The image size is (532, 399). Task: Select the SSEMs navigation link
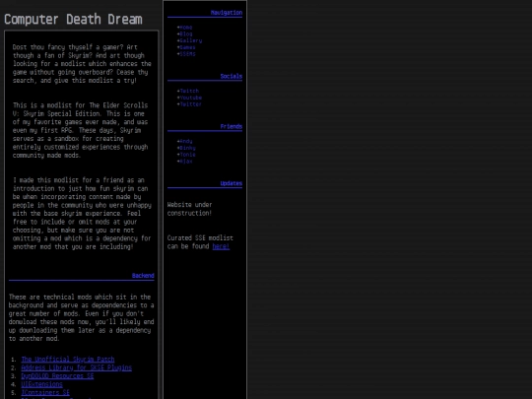pyautogui.click(x=187, y=54)
